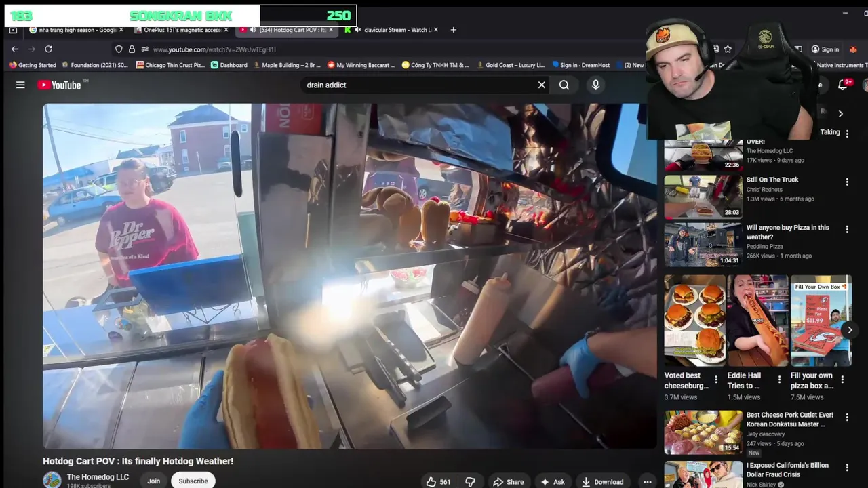Open menu for Will anyone buy Pizza video
Image resolution: width=868 pixels, height=488 pixels.
(847, 230)
